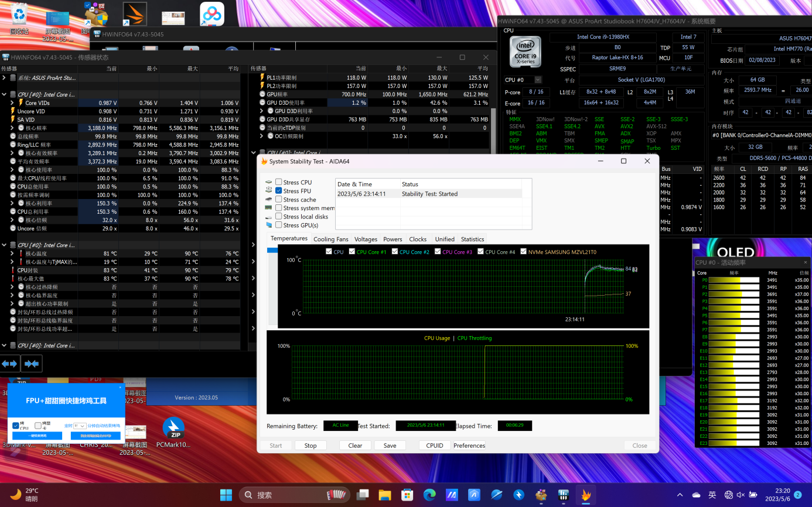The height and width of the screenshot is (507, 812).
Task: Open AIDA64 Preferences
Action: tap(469, 446)
